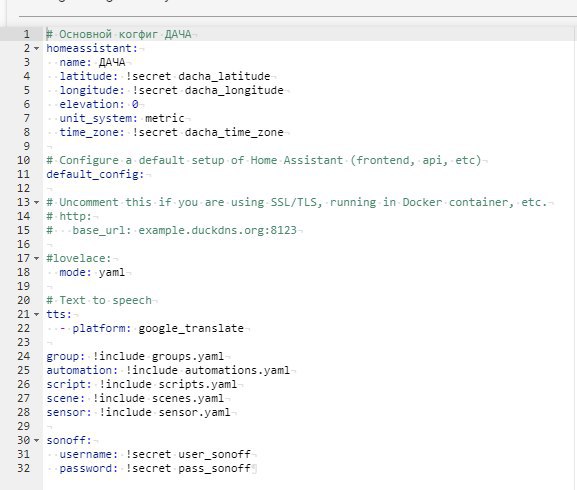Click the 'yaml' mode value
Screen dimensions: 577x490
coord(112,272)
